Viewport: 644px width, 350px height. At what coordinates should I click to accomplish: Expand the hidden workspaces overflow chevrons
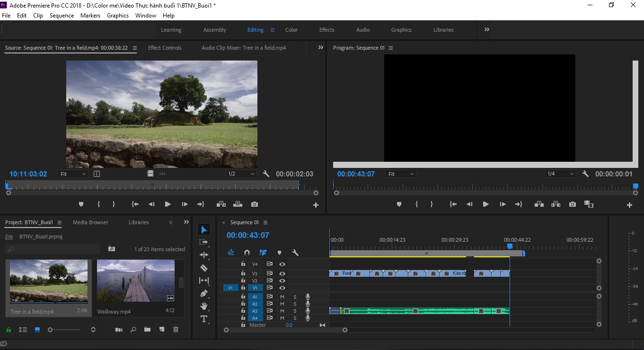[x=487, y=29]
